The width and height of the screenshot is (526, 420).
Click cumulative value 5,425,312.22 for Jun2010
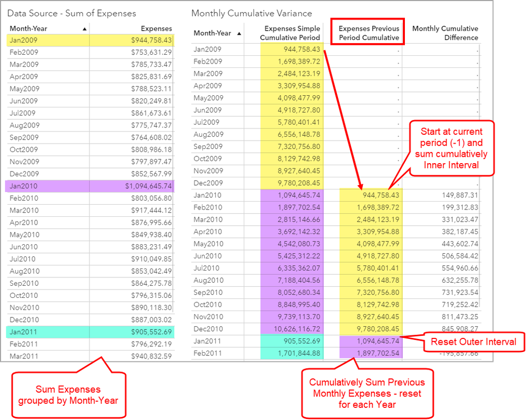tap(299, 256)
